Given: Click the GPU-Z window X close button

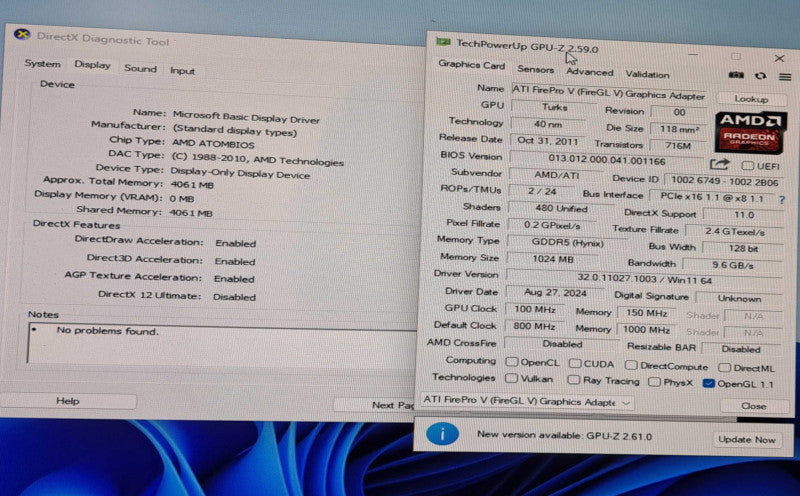Looking at the screenshot, I should click(779, 59).
